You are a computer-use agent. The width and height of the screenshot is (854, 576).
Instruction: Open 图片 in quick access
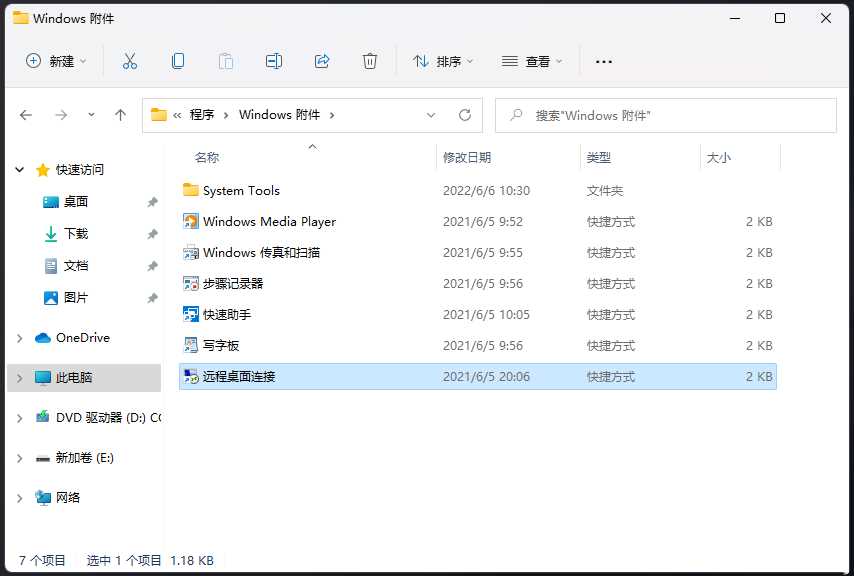click(x=76, y=298)
